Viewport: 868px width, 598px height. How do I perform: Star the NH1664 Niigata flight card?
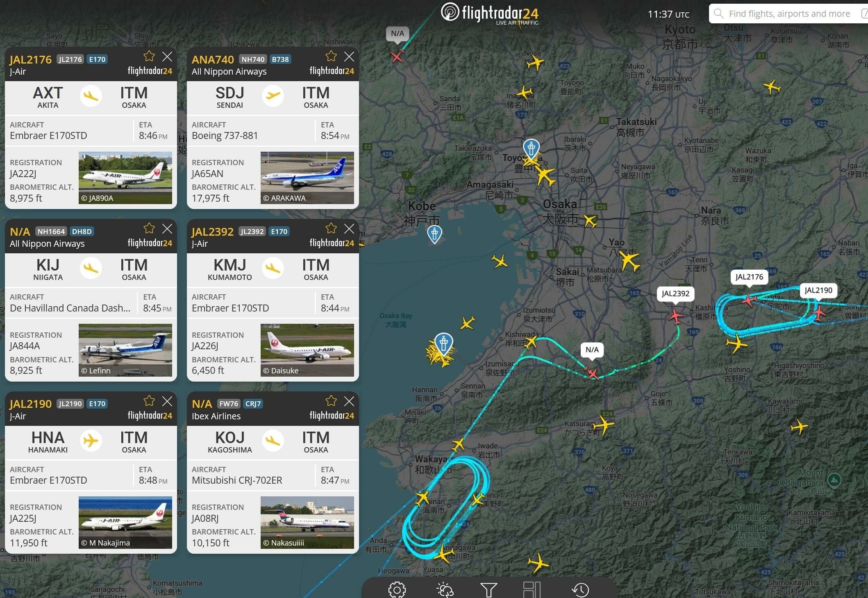point(149,228)
